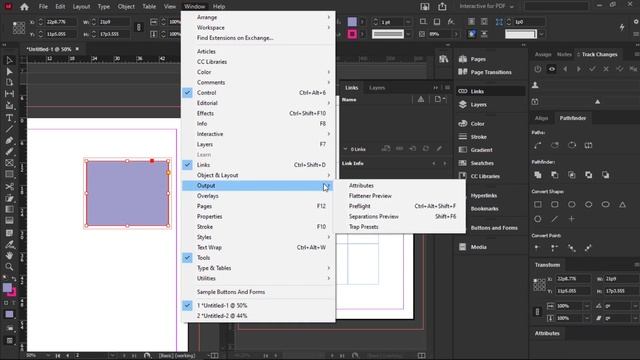Click the fill swatch in the toolbox
640x360 pixels.
pos(7,288)
